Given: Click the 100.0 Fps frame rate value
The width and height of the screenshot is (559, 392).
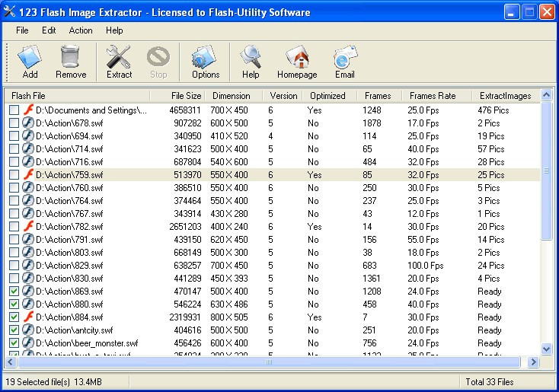Looking at the screenshot, I should tap(426, 266).
